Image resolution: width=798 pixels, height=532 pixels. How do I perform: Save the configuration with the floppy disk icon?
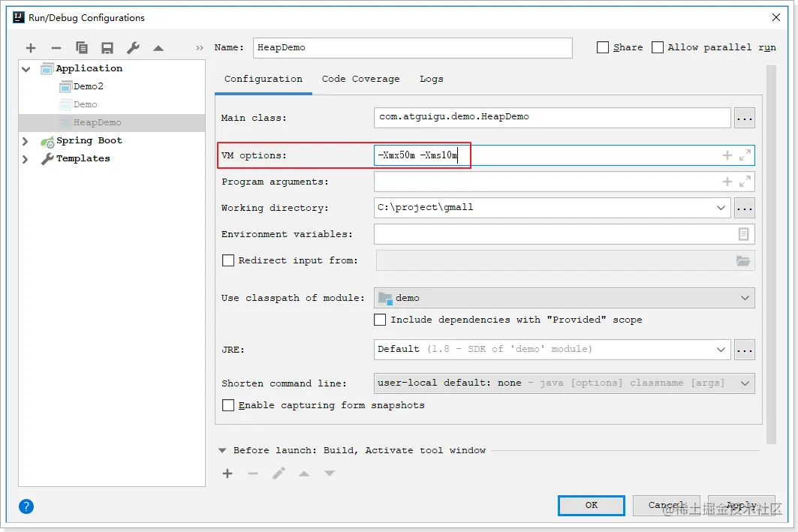pos(107,48)
